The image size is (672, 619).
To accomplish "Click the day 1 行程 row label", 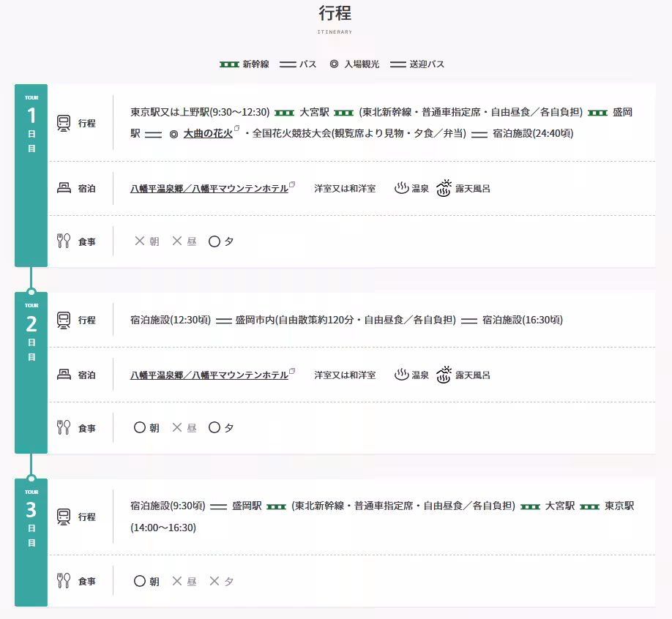I will tap(86, 124).
